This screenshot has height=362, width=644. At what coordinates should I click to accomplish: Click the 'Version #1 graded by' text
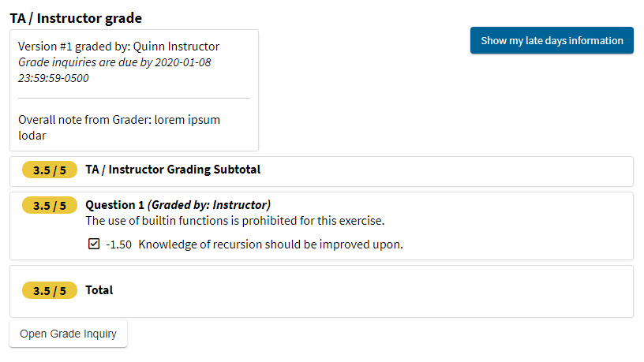tap(118, 47)
